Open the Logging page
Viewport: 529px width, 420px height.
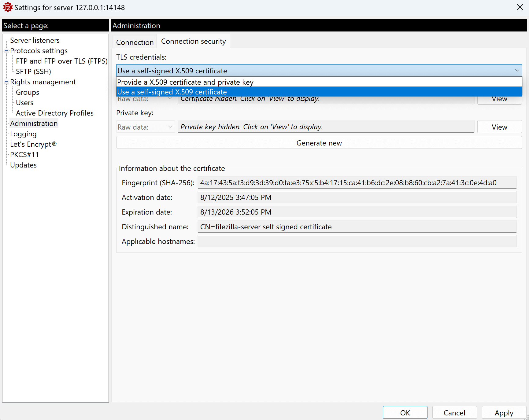click(23, 134)
